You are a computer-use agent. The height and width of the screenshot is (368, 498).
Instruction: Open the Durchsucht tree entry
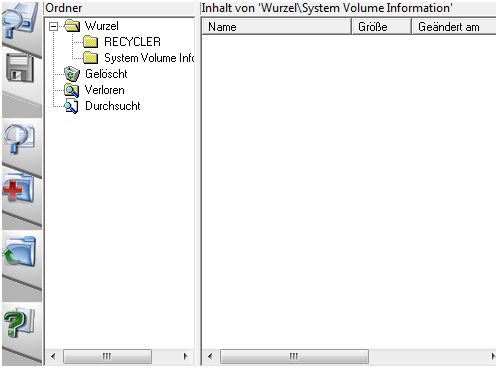pos(113,106)
